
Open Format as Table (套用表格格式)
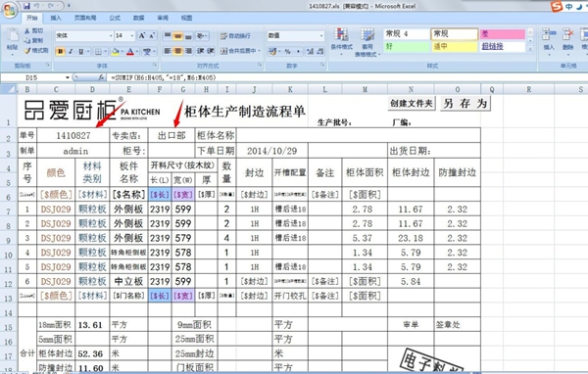367,41
